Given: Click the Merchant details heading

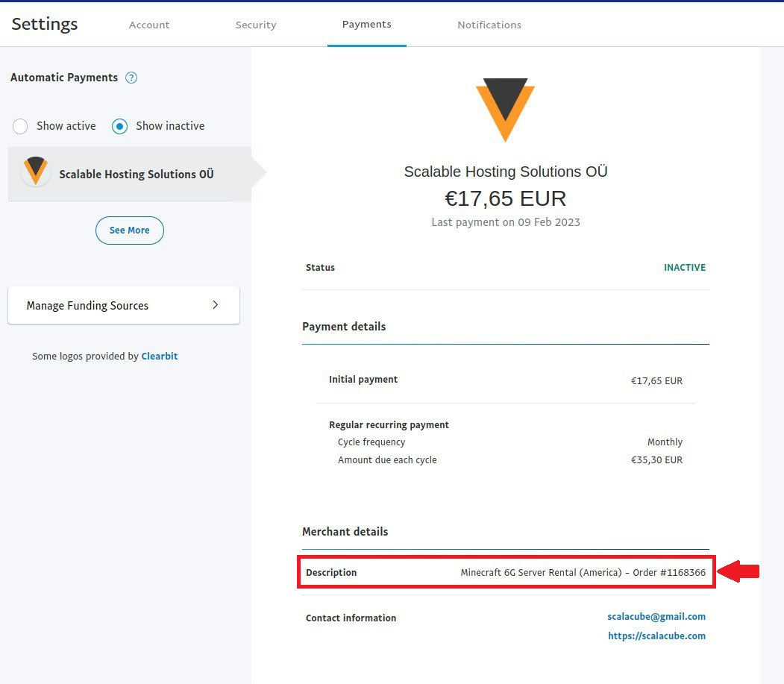Looking at the screenshot, I should click(x=345, y=532).
